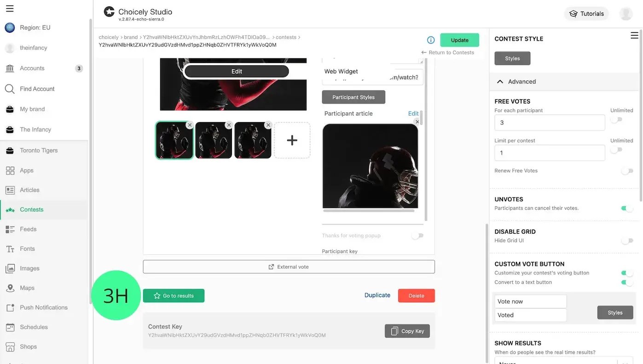The height and width of the screenshot is (364, 643).
Task: Click the Schedules calendar icon
Action: 10,327
